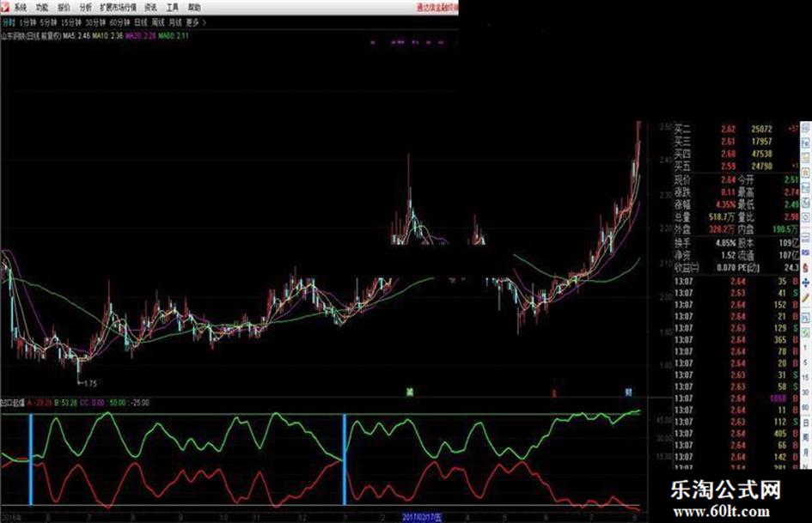Switch to the 5分钟 period tab
Viewport: 812px width, 523px height.
(49, 23)
